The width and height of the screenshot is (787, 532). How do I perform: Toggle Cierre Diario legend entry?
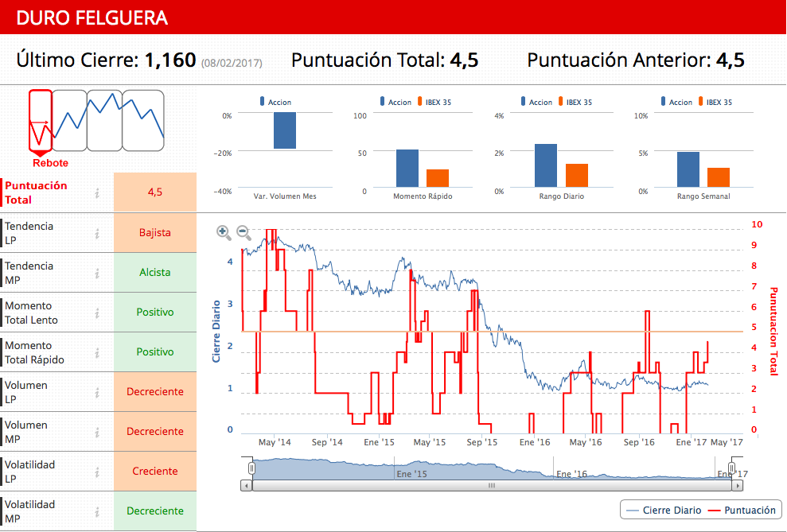(664, 511)
